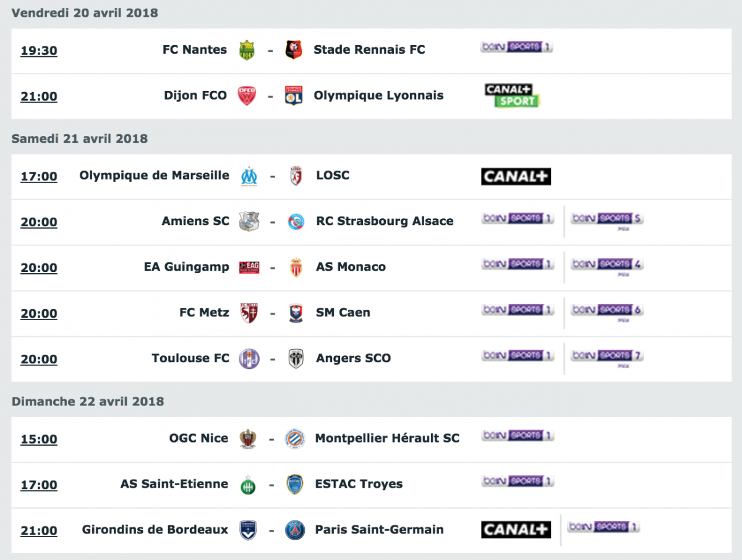Click the beIN Sports 5 Max logo
Screen dimensions: 742x560
607,219
